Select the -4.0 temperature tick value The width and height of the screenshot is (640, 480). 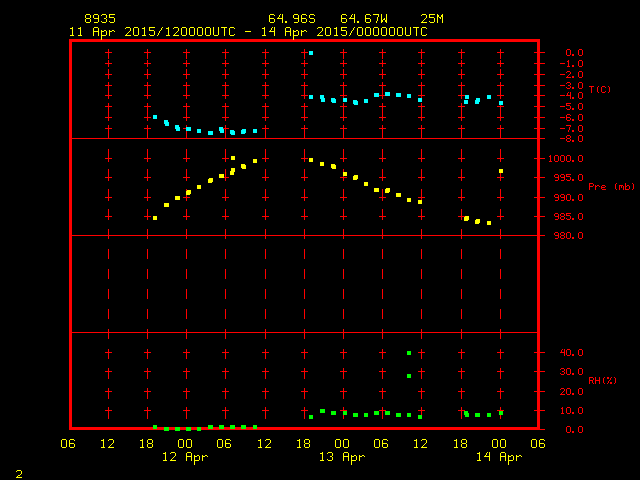[571, 96]
